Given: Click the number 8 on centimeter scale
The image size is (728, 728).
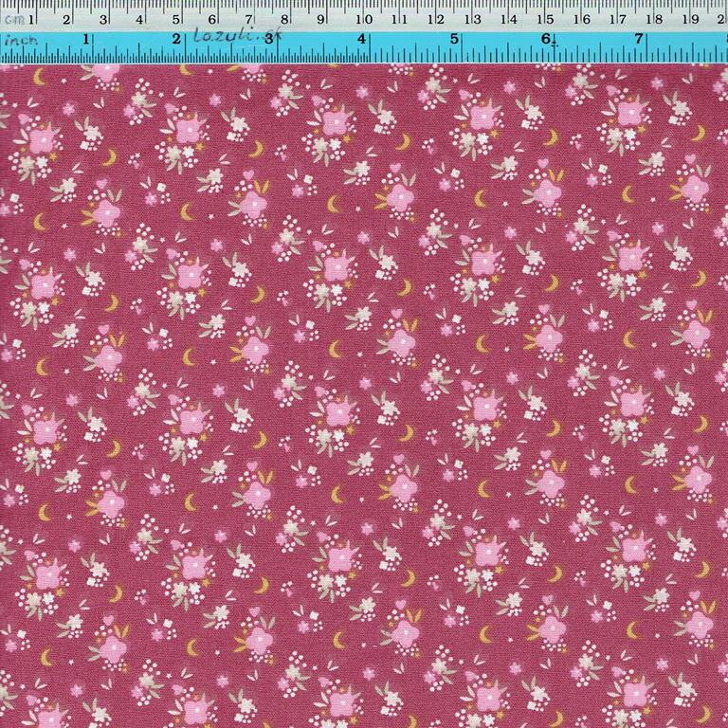Looking at the screenshot, I should 284,20.
